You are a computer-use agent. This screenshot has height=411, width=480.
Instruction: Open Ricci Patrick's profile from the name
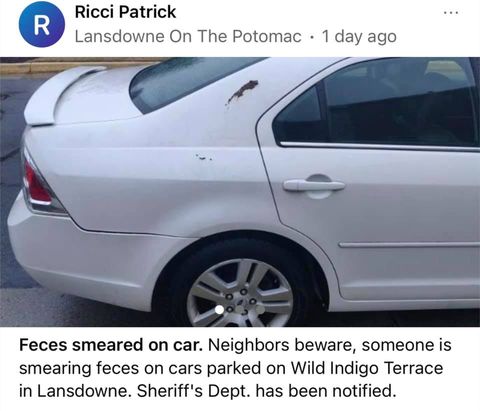tap(125, 12)
